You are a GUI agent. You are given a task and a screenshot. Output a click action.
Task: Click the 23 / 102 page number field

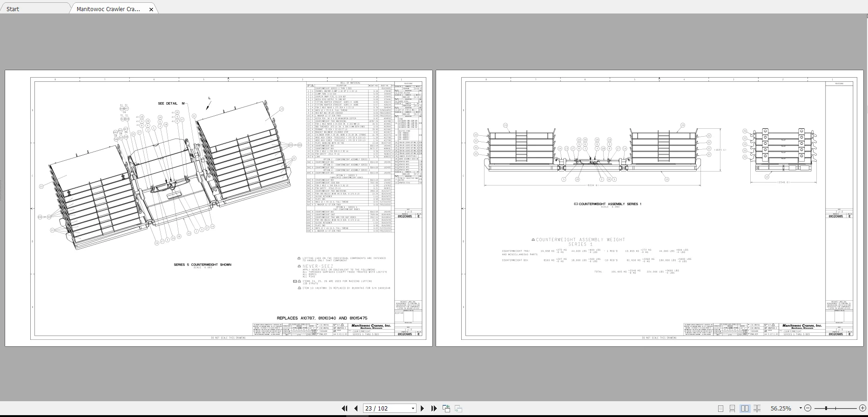tap(386, 408)
